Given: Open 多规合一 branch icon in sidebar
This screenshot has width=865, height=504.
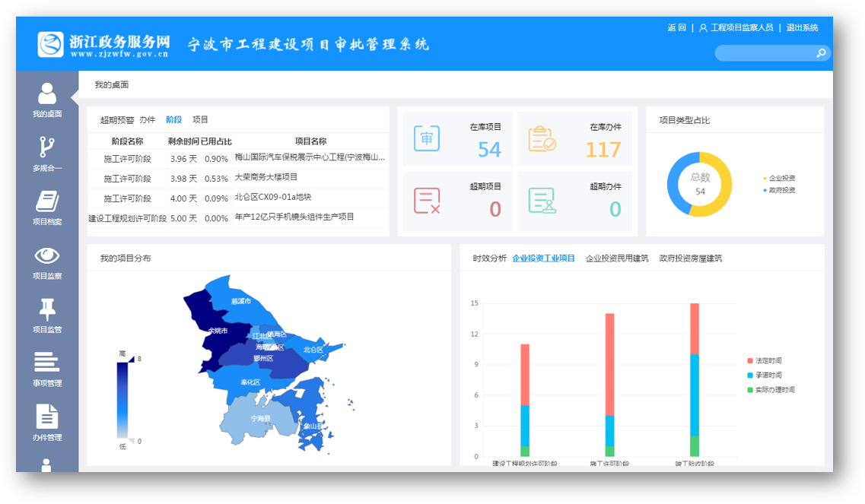Looking at the screenshot, I should pos(47,147).
